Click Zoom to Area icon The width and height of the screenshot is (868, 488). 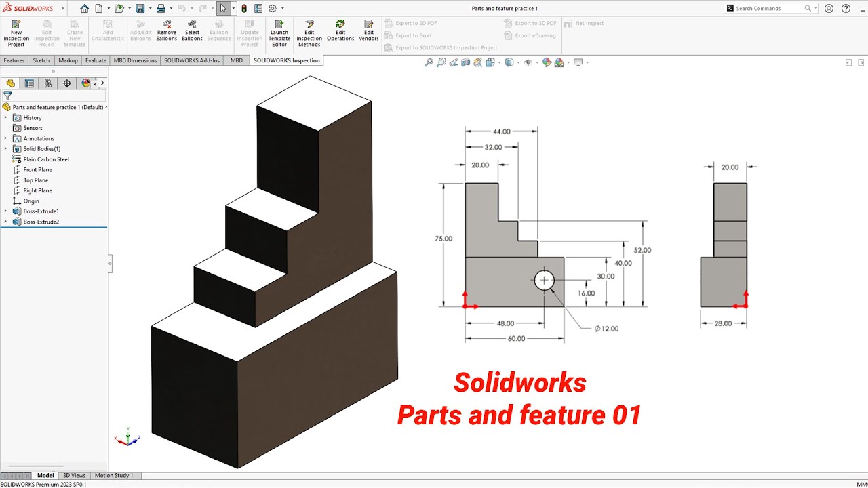pos(441,62)
